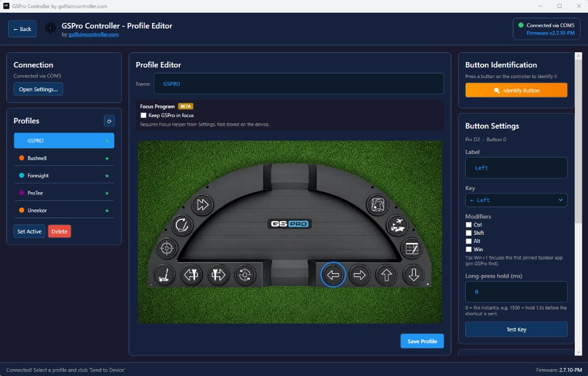
Task: Refresh the Profiles list
Action: pyautogui.click(x=109, y=121)
